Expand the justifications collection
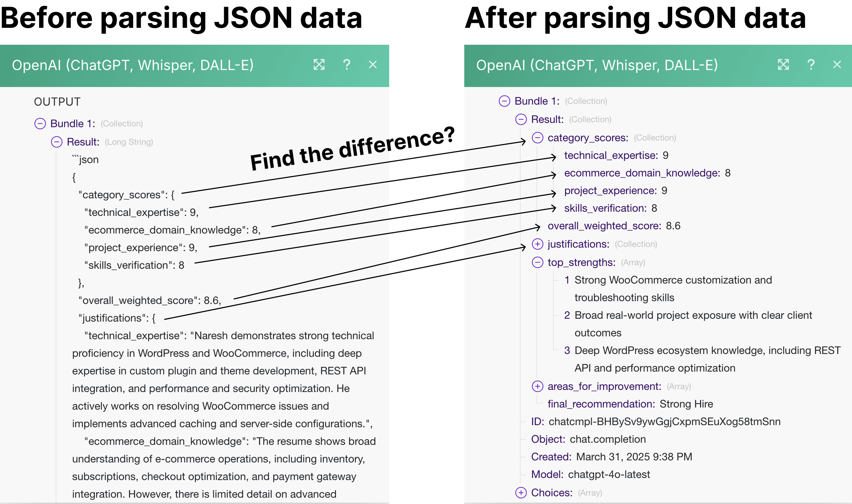 click(x=538, y=244)
